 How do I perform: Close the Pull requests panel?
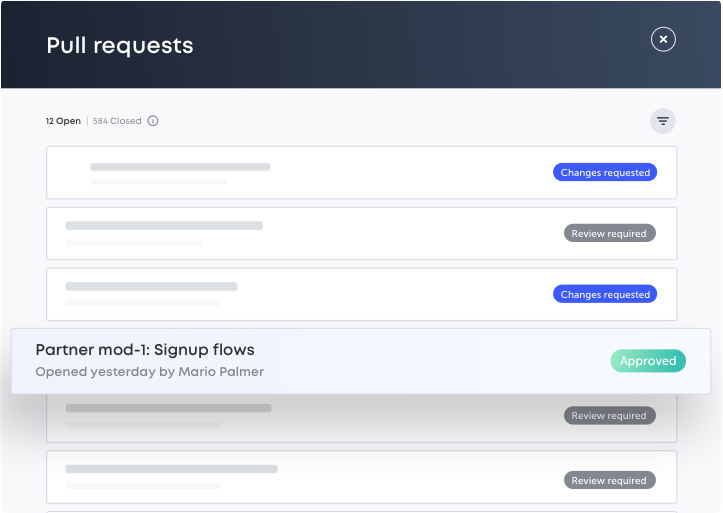coord(663,39)
